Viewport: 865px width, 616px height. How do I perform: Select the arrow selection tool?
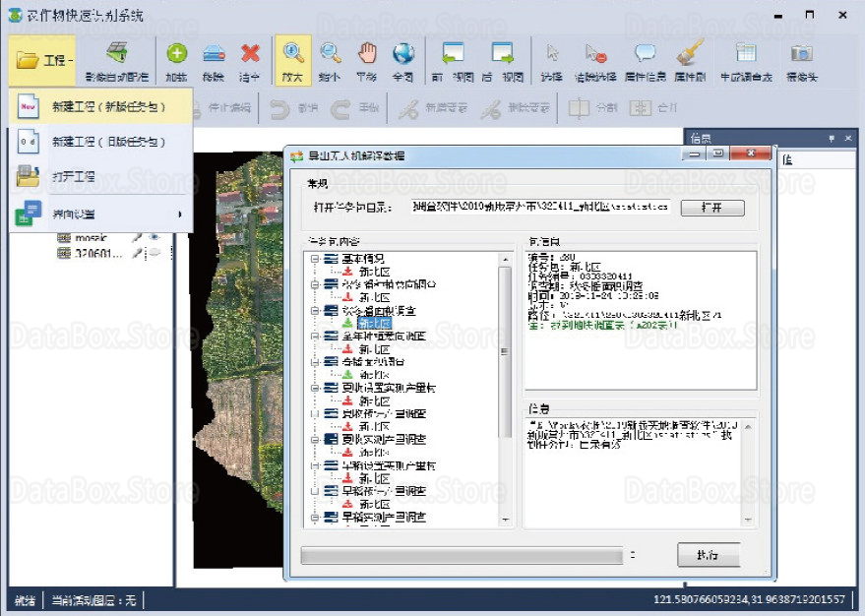click(x=552, y=61)
